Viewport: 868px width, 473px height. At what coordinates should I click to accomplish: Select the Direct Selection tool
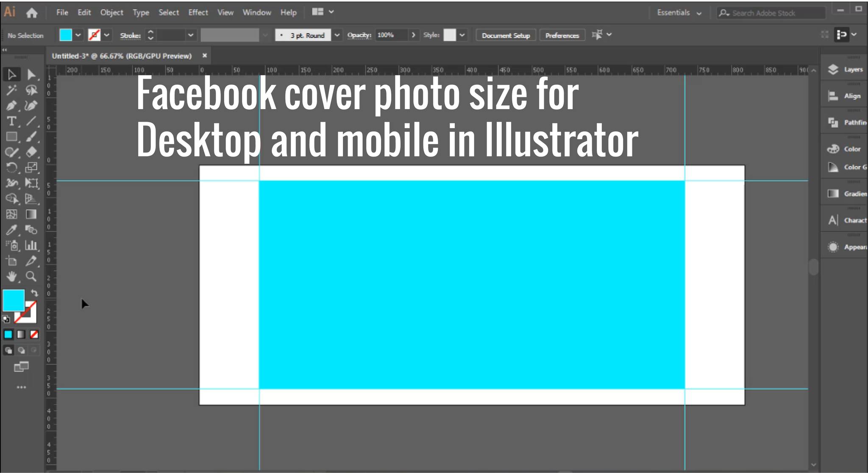point(31,75)
